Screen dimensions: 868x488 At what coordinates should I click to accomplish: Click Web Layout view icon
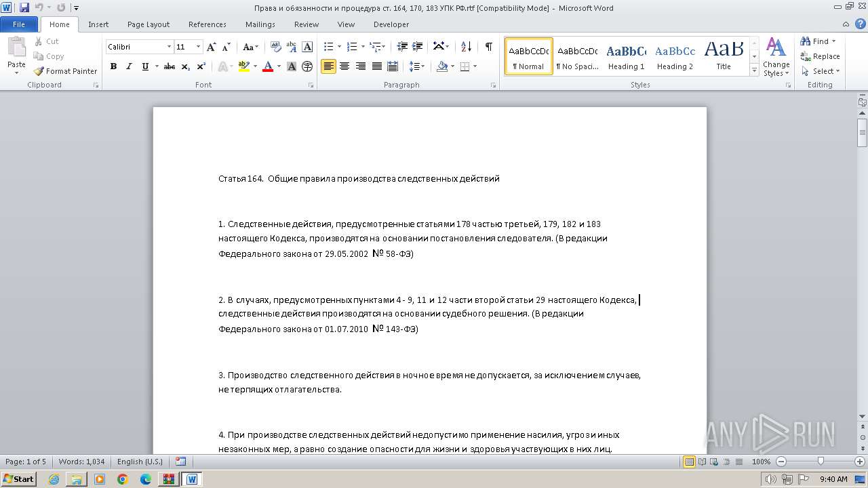tap(714, 462)
